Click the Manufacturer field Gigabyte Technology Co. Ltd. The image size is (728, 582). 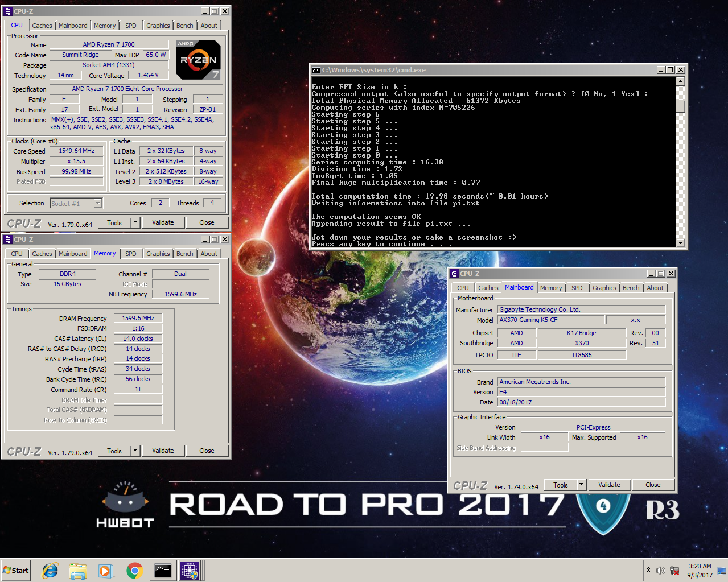[581, 309]
